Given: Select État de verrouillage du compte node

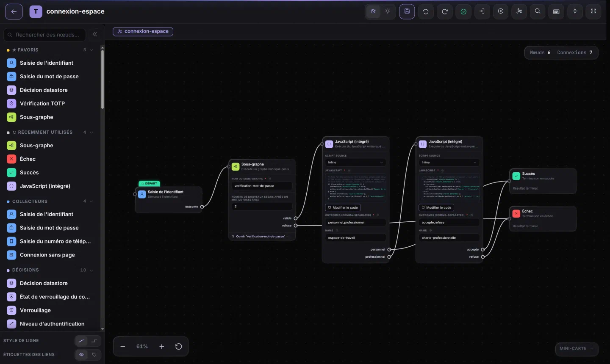Looking at the screenshot, I should pos(50,297).
